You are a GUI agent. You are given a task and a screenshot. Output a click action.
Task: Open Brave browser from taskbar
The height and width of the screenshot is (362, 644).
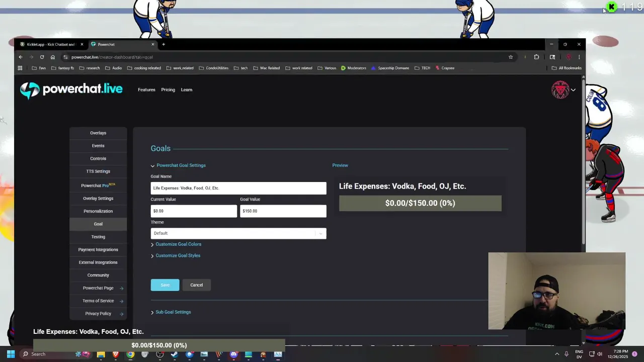tap(116, 354)
